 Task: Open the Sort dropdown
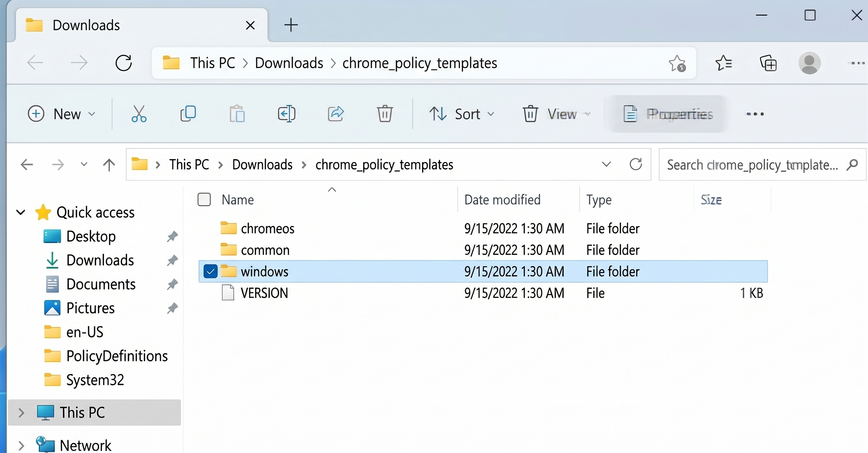[x=462, y=114]
